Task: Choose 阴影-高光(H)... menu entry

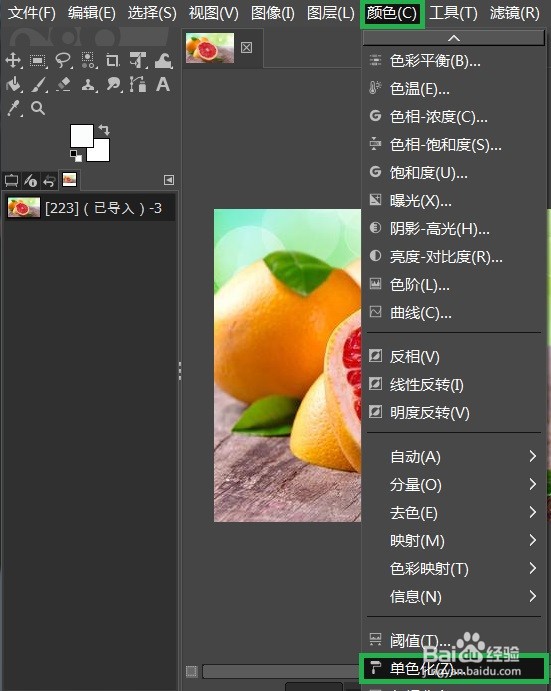Action: [x=454, y=229]
